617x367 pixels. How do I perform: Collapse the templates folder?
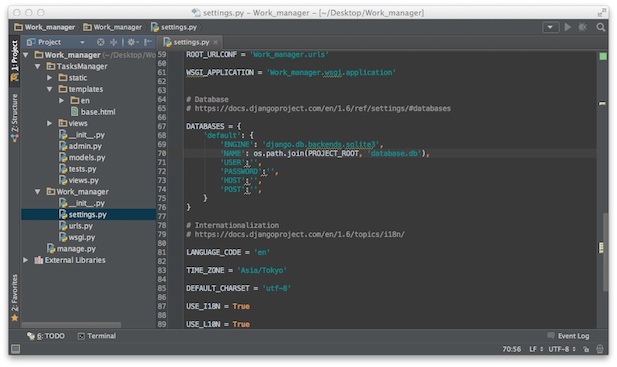tap(50, 89)
